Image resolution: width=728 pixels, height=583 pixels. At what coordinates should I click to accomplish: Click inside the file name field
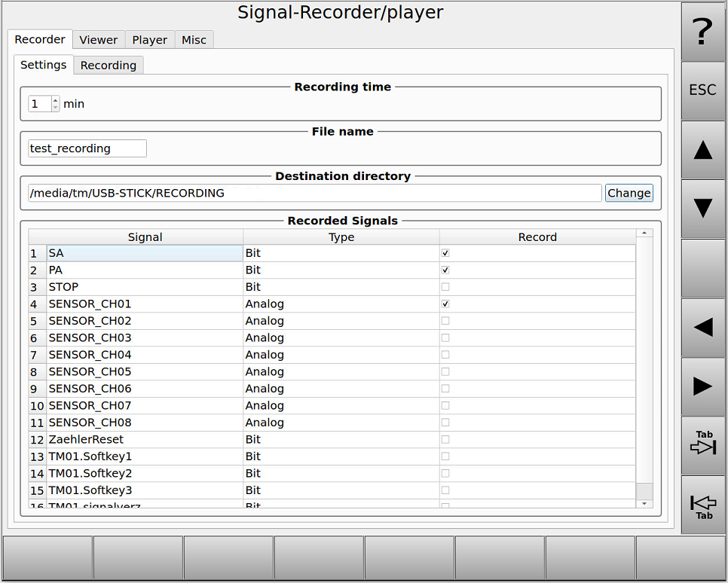click(87, 148)
